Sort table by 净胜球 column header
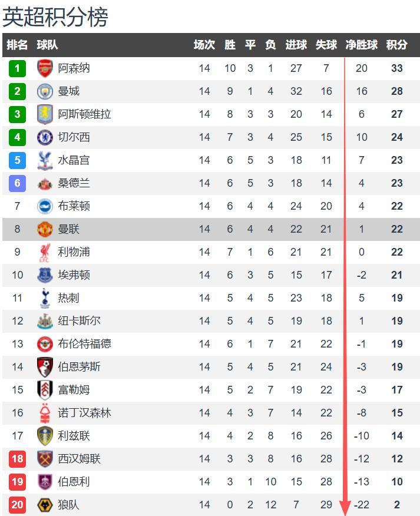Screen dimensions: 420x516 point(361,45)
